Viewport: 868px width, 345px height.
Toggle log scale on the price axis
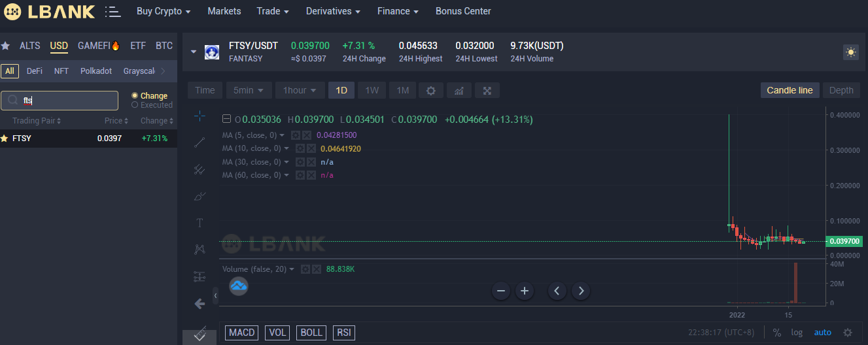click(x=797, y=333)
